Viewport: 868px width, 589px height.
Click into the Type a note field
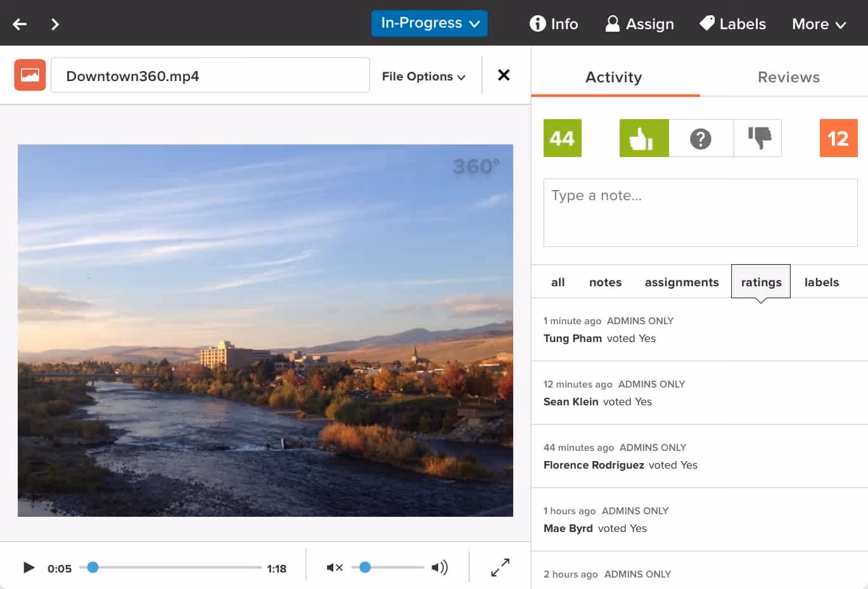click(700, 213)
